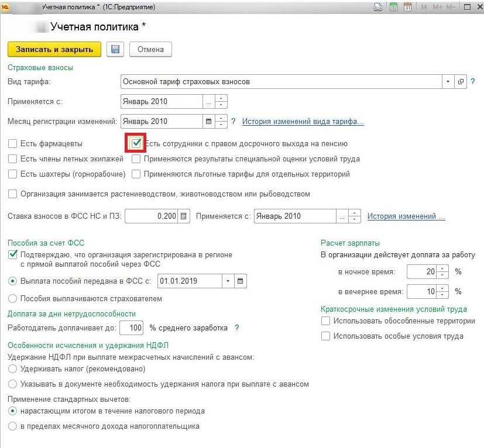484x448 pixels.
Task: Click the Месяц регистрации изменений Январь 2010 field
Action: (x=162, y=121)
